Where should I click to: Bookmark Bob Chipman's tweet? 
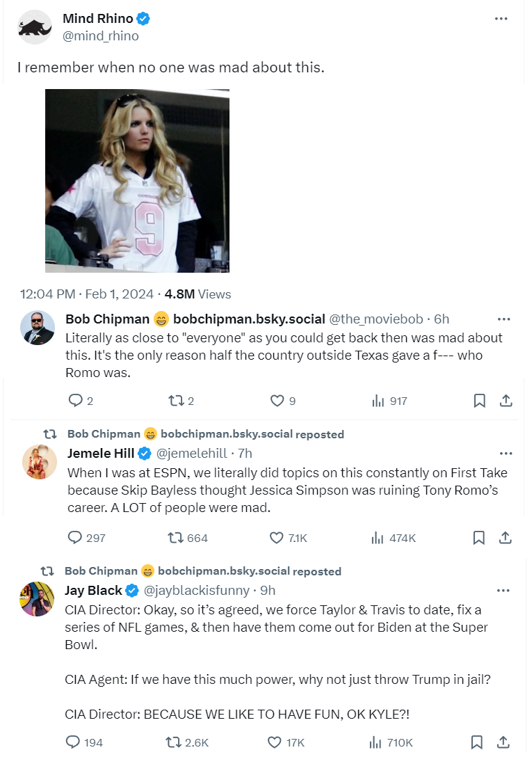[x=479, y=401]
